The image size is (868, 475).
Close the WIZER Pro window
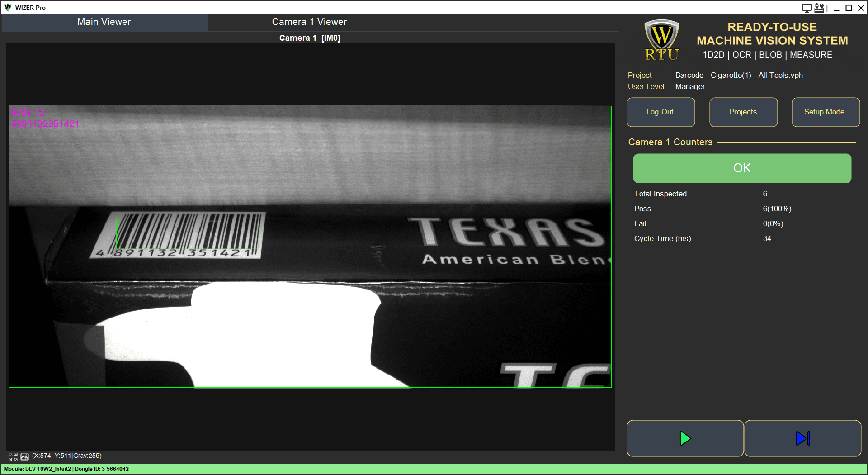[861, 8]
